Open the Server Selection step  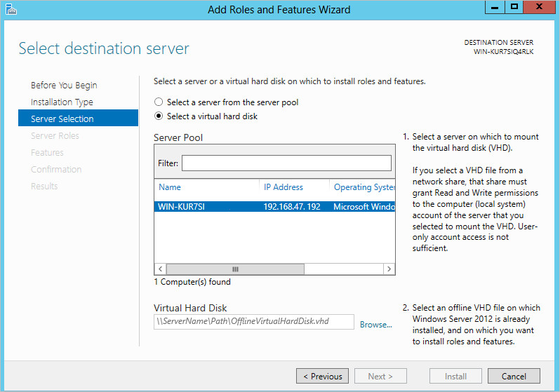tap(62, 119)
